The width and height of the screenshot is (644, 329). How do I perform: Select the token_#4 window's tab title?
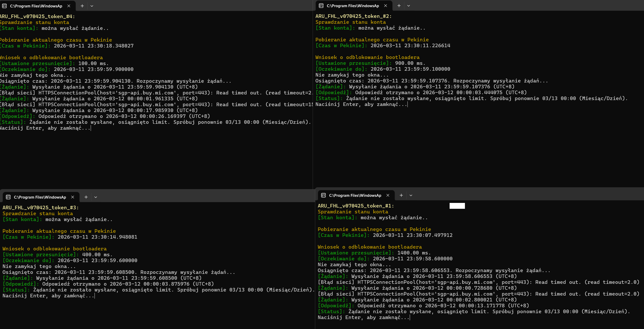pos(36,6)
